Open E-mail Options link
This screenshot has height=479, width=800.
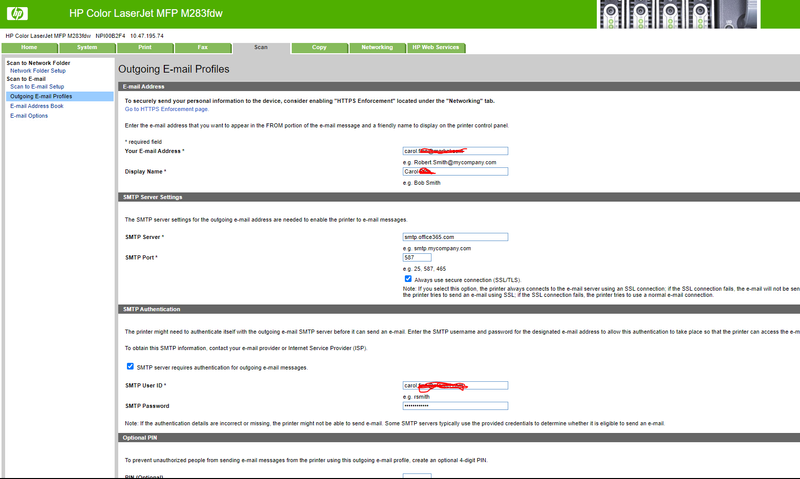(x=29, y=116)
